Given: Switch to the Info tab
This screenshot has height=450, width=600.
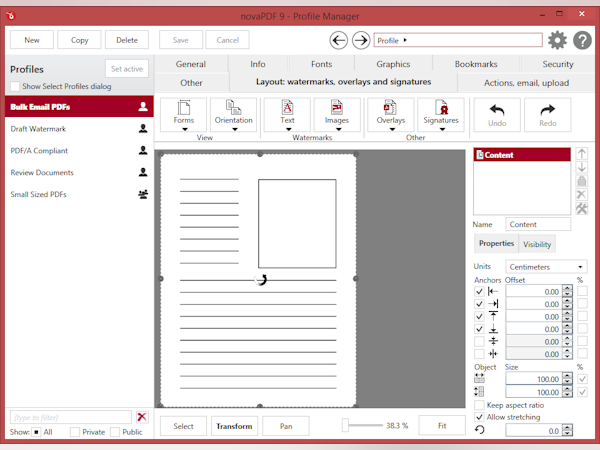Looking at the screenshot, I should [258, 64].
